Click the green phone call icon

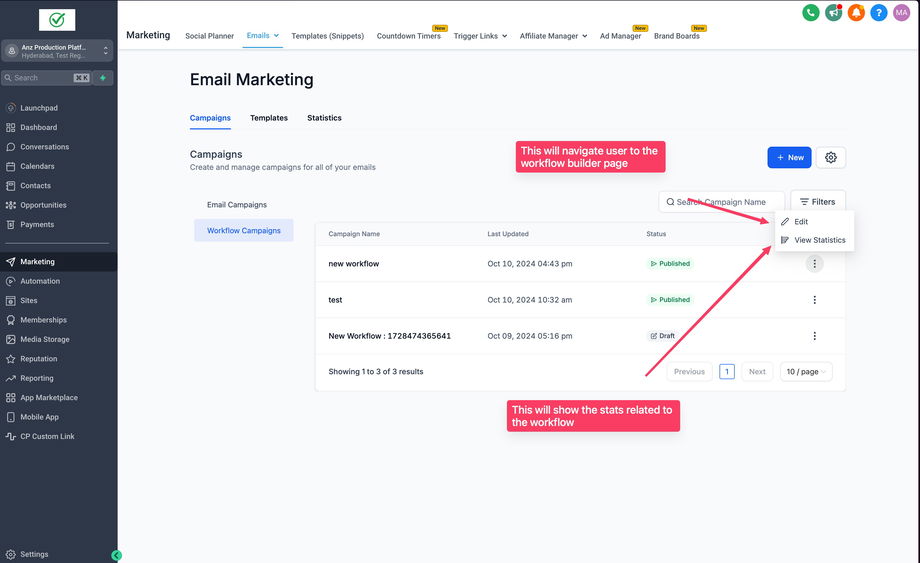point(810,12)
